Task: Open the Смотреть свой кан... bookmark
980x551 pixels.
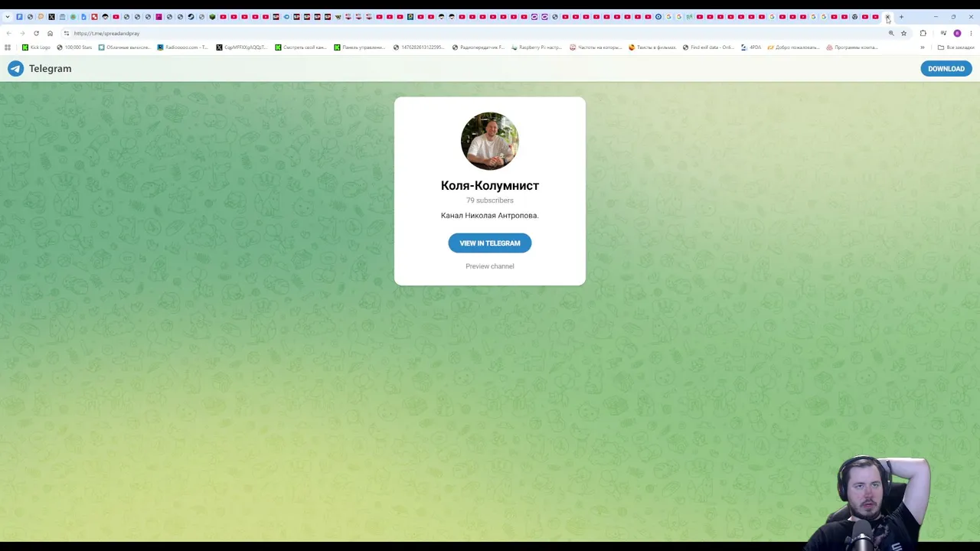Action: click(301, 47)
